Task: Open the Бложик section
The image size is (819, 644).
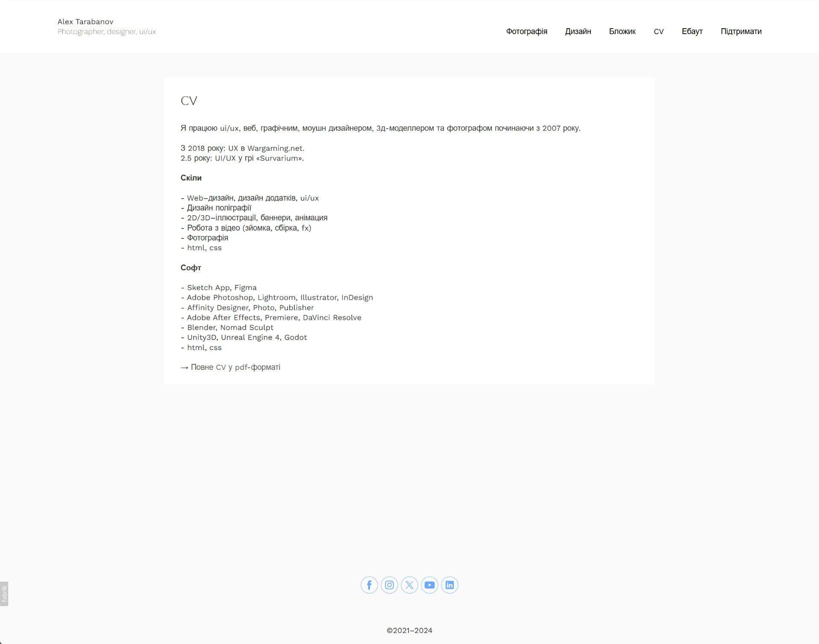Action: [x=622, y=31]
